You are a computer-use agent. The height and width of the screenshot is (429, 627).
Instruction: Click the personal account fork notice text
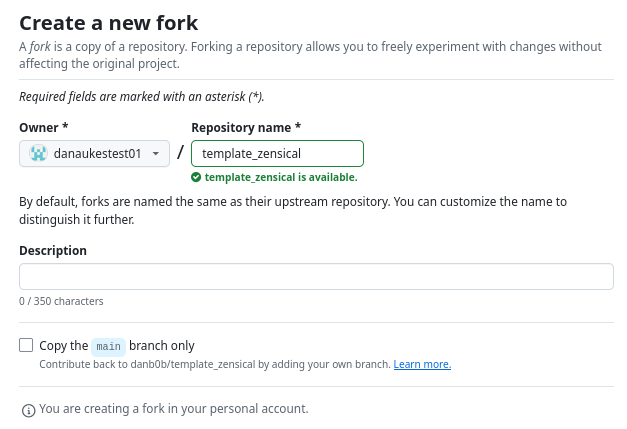pos(174,409)
